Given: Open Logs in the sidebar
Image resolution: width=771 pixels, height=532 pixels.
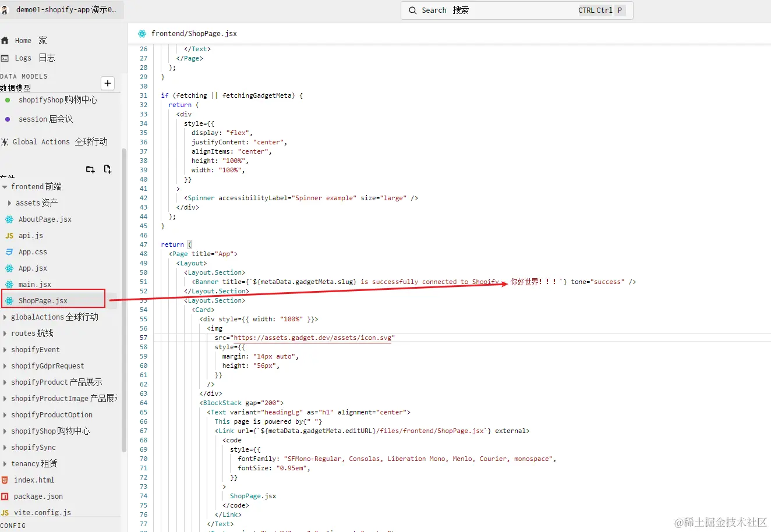Looking at the screenshot, I should 35,58.
